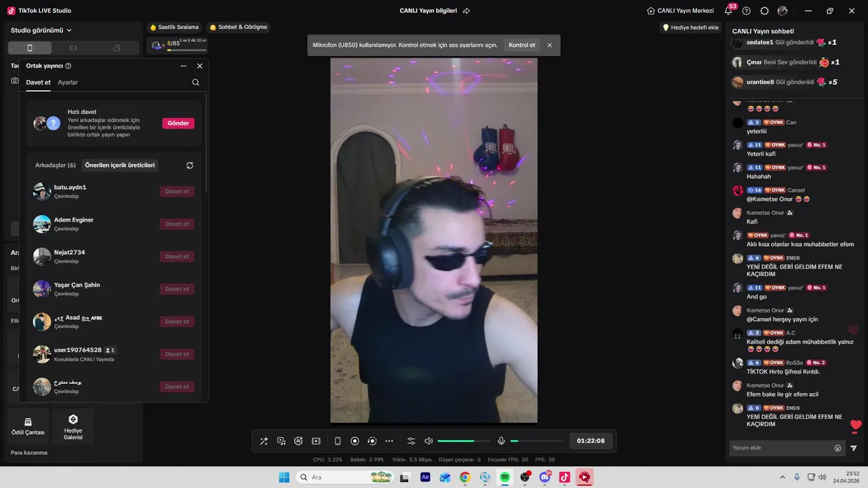Select the Arkadaşlar (6) tab
This screenshot has height=488, width=868.
coord(56,165)
